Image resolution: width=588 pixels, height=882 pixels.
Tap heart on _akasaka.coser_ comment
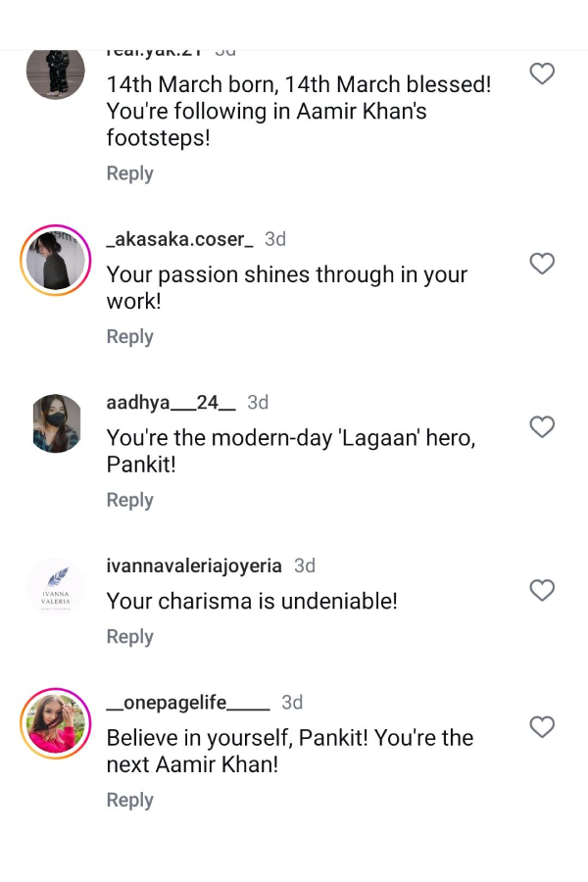(542, 264)
